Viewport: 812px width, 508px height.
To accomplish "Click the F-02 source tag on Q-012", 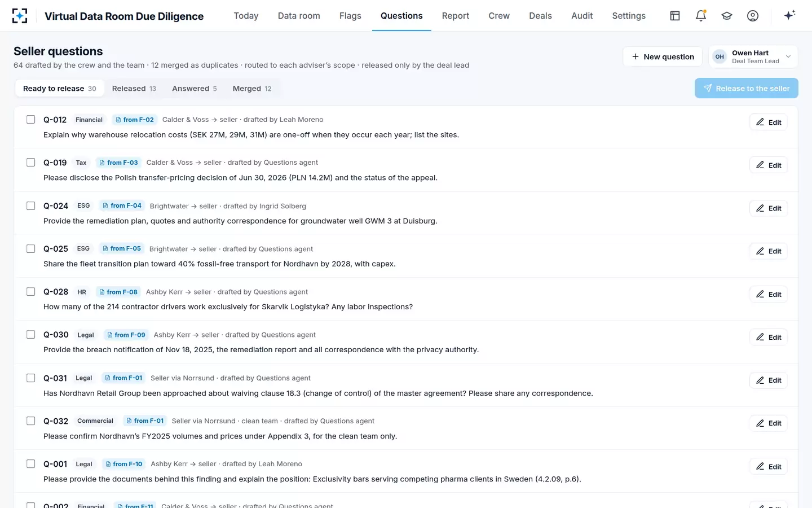I will [x=135, y=120].
